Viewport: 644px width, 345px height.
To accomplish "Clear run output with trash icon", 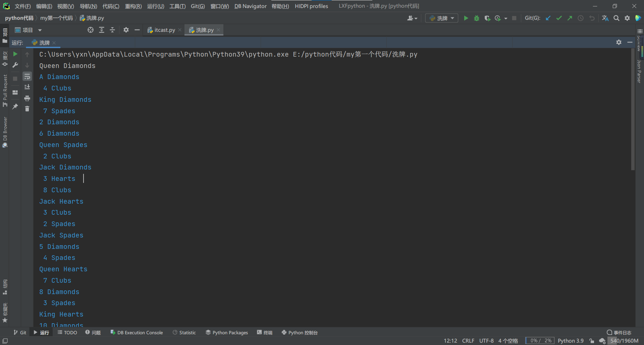I will click(x=27, y=109).
